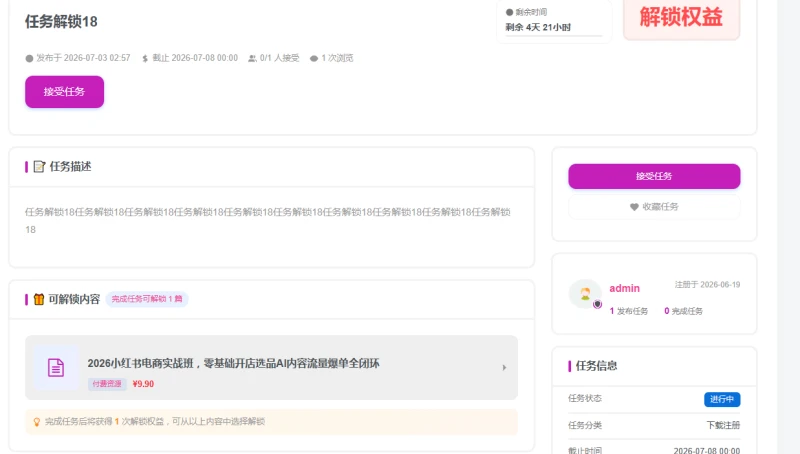Click the 剩余 4天 21小时 countdown
The height and width of the screenshot is (454, 800).
[538, 27]
